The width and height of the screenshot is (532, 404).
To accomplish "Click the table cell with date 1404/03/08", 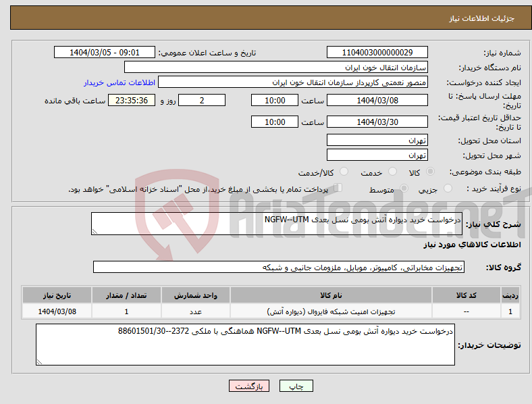I will pos(57,311).
